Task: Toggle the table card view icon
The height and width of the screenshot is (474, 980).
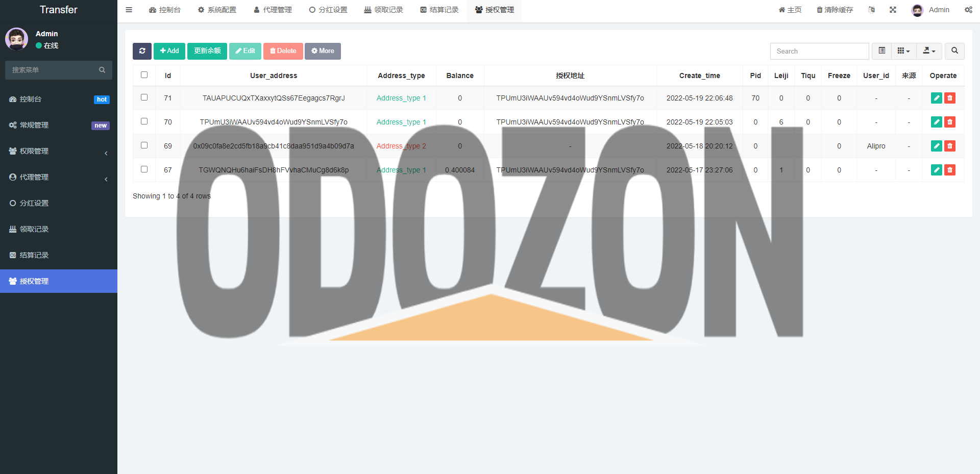Action: pos(881,51)
